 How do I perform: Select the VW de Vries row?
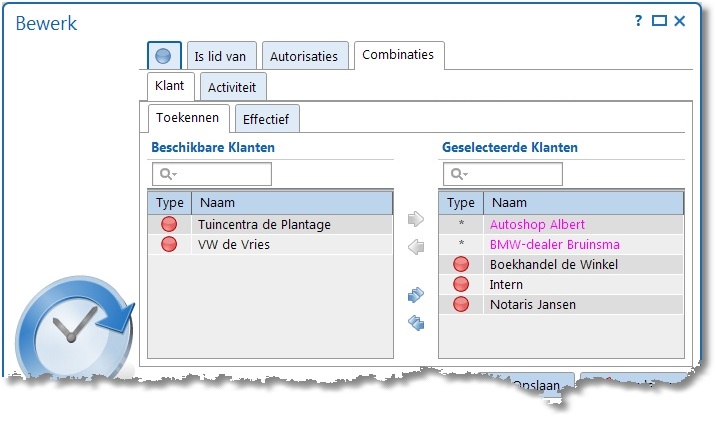[270, 244]
